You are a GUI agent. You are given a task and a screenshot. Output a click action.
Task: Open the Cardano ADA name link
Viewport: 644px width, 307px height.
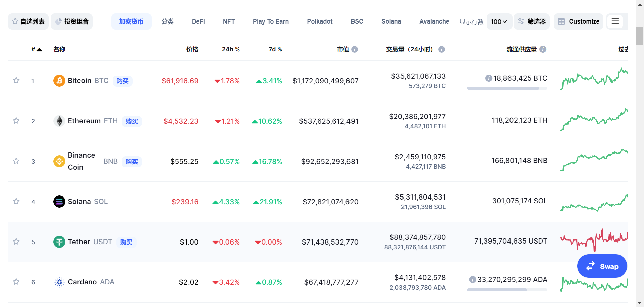(x=91, y=282)
